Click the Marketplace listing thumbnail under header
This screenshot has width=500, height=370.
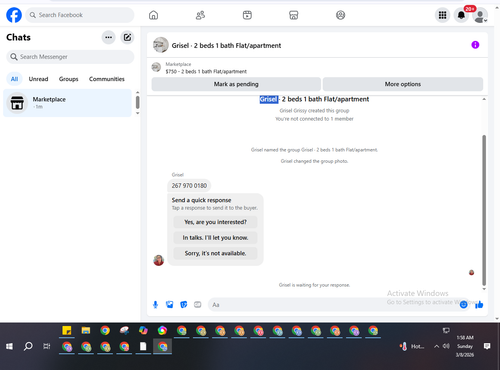point(156,67)
